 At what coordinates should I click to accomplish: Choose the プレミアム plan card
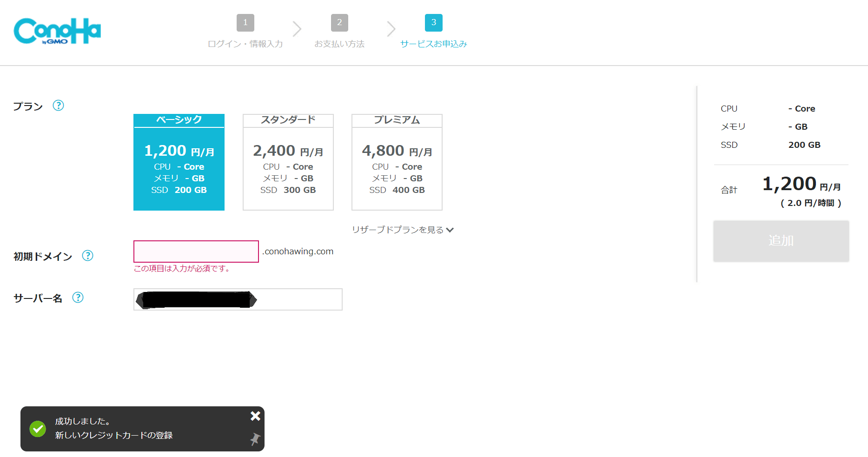click(x=397, y=162)
